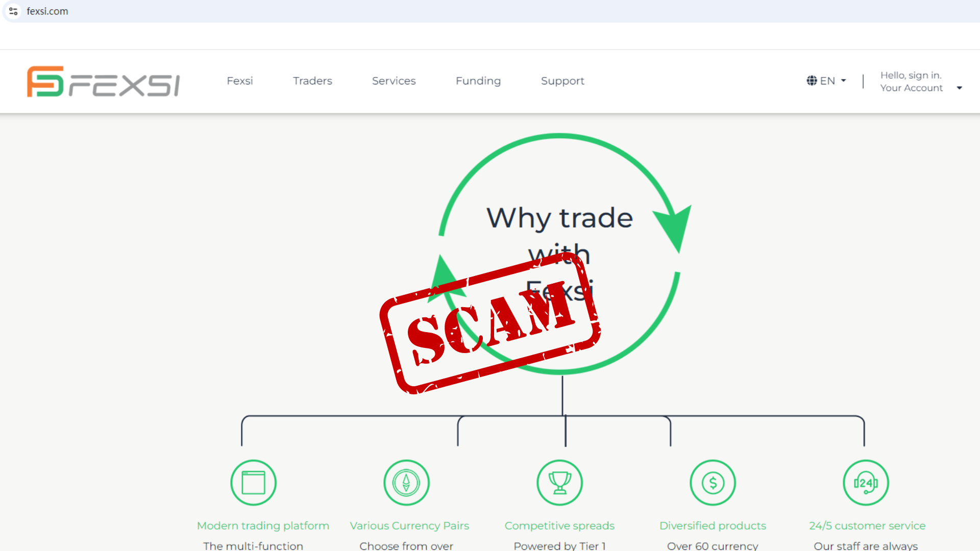This screenshot has height=551, width=980.
Task: Click the 24/5 customer service headset icon
Action: point(866,483)
